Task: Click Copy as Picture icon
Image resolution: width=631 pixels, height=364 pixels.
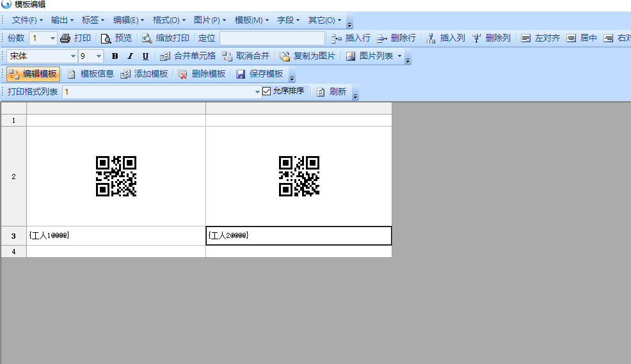Action: coord(285,56)
